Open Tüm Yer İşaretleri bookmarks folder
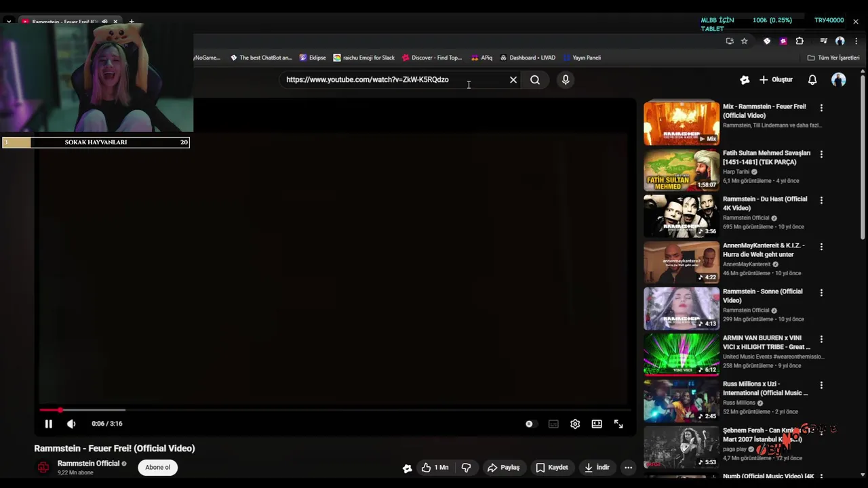Image resolution: width=868 pixels, height=488 pixels. 833,58
